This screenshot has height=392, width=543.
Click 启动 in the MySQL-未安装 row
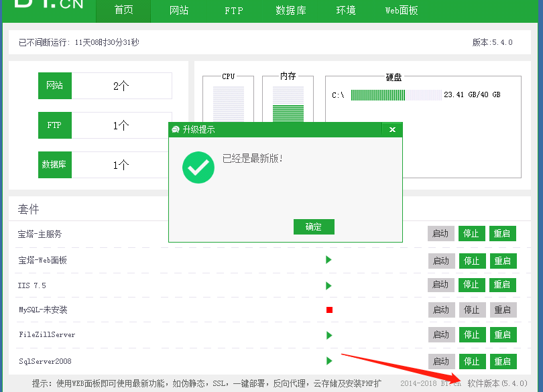[441, 310]
